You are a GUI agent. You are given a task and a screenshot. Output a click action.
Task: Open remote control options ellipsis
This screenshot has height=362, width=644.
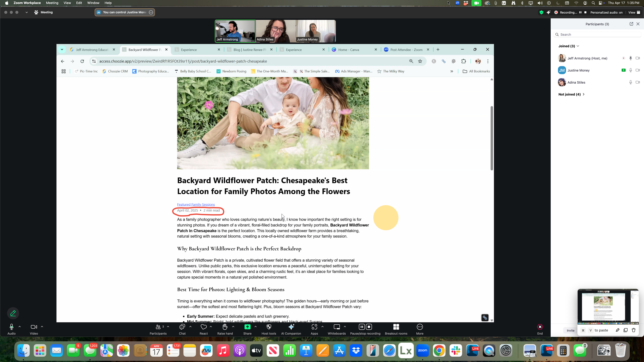tap(151, 12)
